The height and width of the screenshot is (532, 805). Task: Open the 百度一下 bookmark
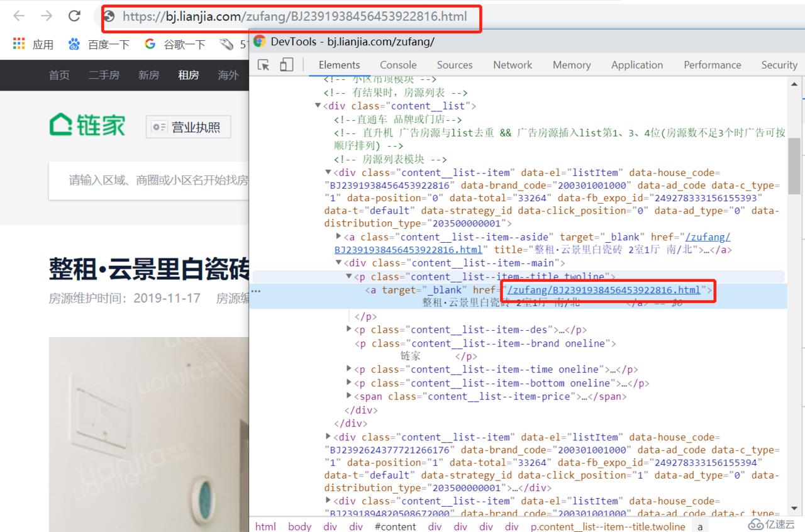[99, 44]
